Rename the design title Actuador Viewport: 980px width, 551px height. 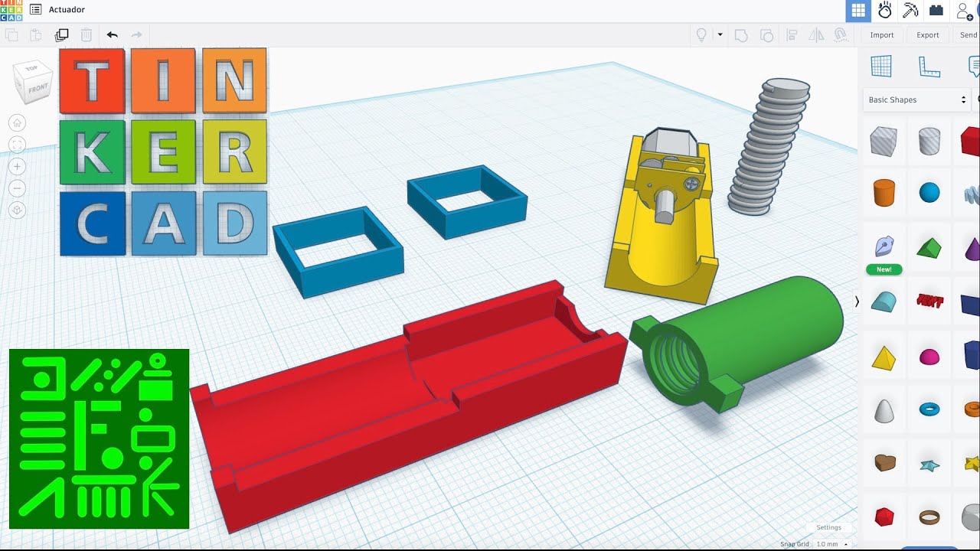click(x=67, y=10)
